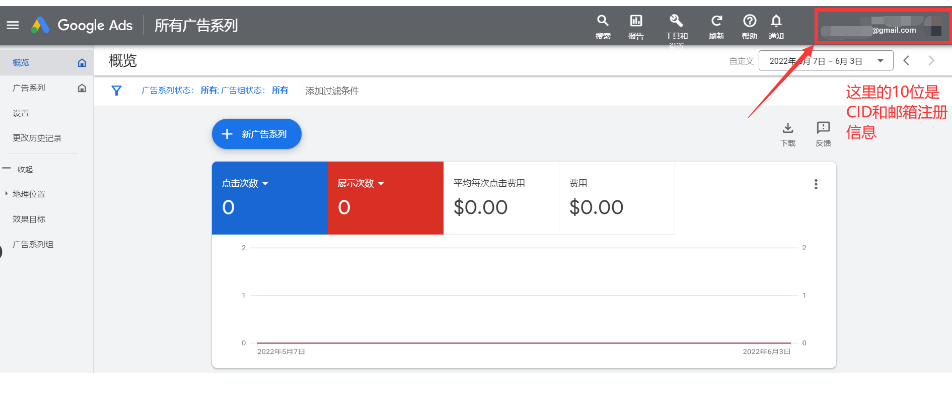Open the date range dropdown
Screen dimensions: 952x403
point(825,61)
